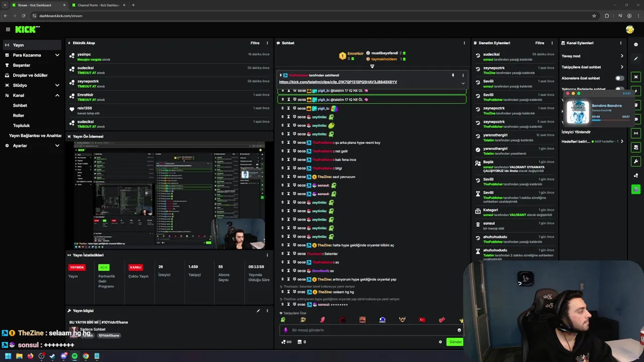Expand Takipçilere özel sohbet setting

[x=593, y=67]
